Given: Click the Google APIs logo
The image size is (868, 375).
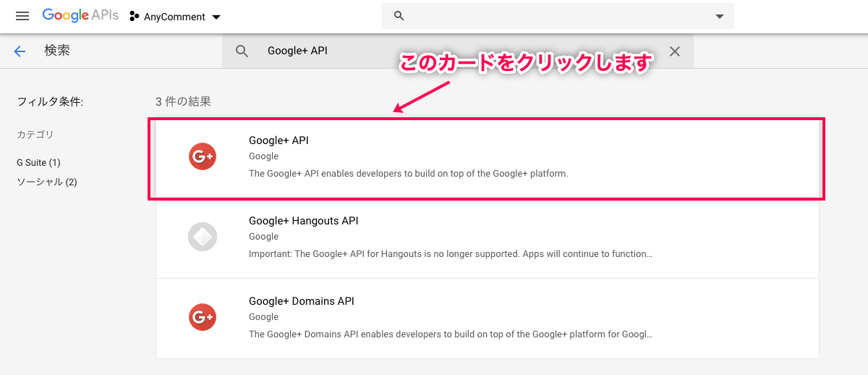Looking at the screenshot, I should [80, 15].
